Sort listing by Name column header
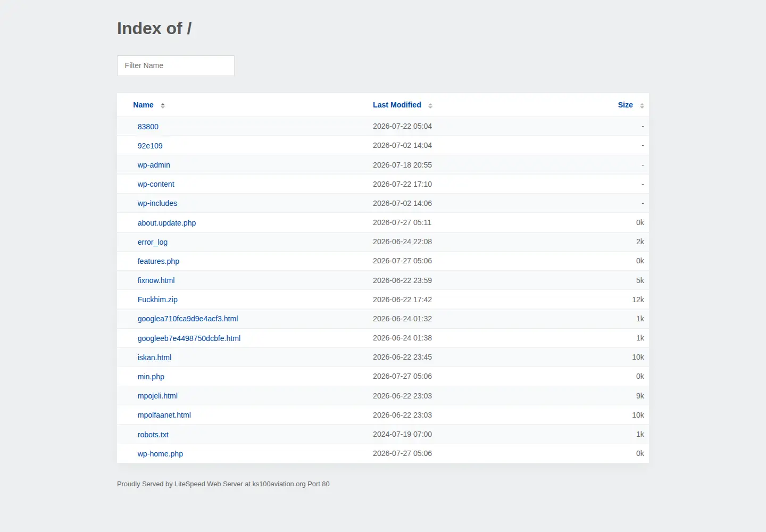 pos(143,105)
